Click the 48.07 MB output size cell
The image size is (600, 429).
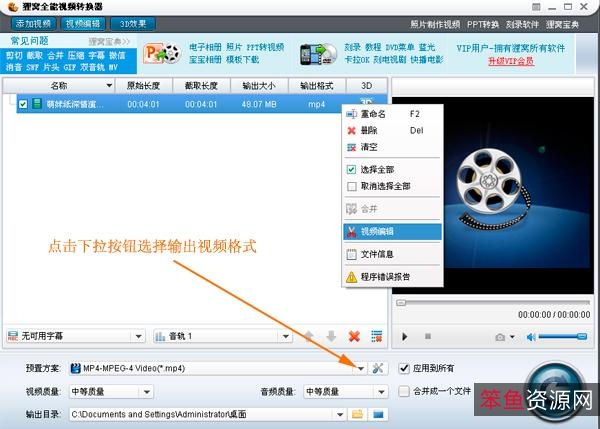[x=259, y=104]
